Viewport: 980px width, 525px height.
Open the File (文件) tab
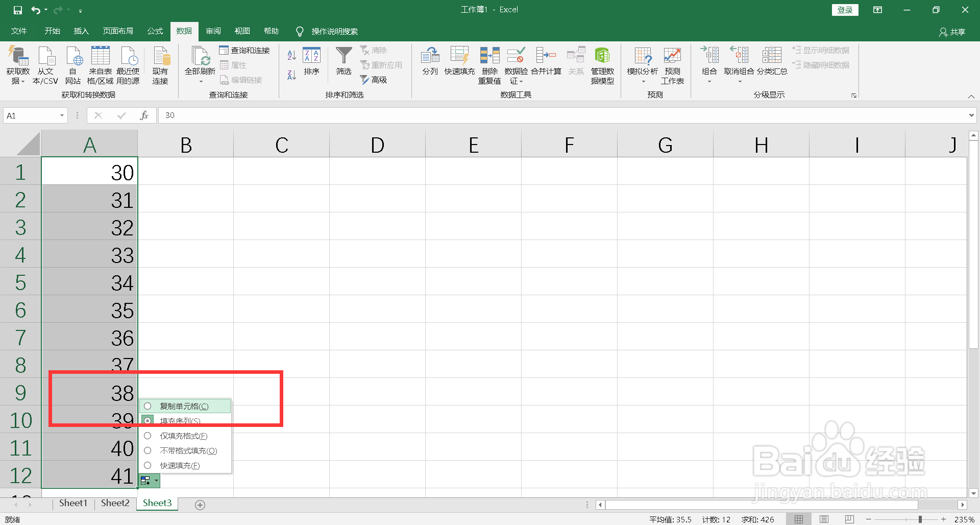(x=19, y=31)
